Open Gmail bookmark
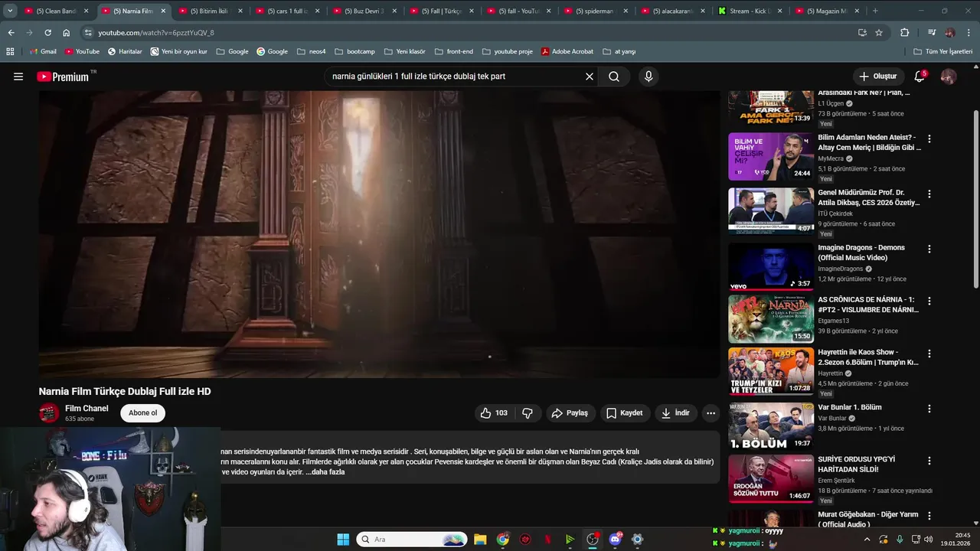Screen dimensions: 980x551 point(43,51)
